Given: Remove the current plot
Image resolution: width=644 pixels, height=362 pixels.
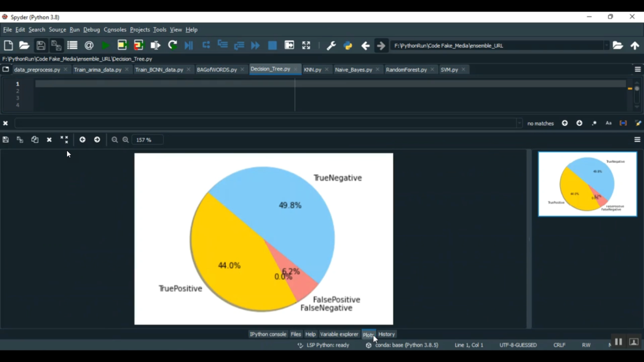Looking at the screenshot, I should tap(49, 140).
